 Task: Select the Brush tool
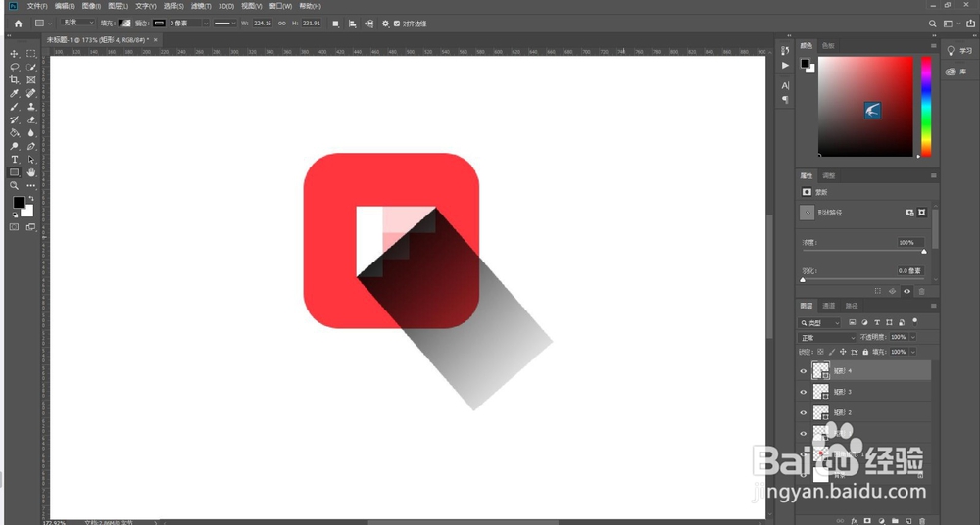coord(14,107)
